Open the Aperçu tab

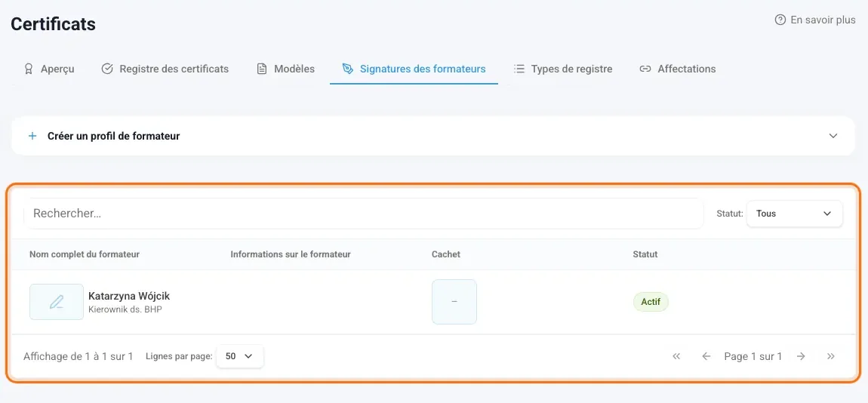point(49,69)
